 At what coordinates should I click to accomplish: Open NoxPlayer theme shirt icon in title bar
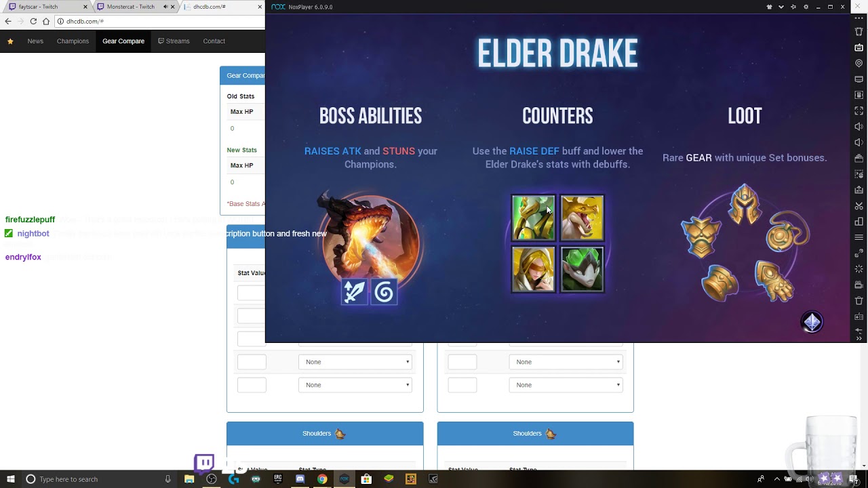769,7
